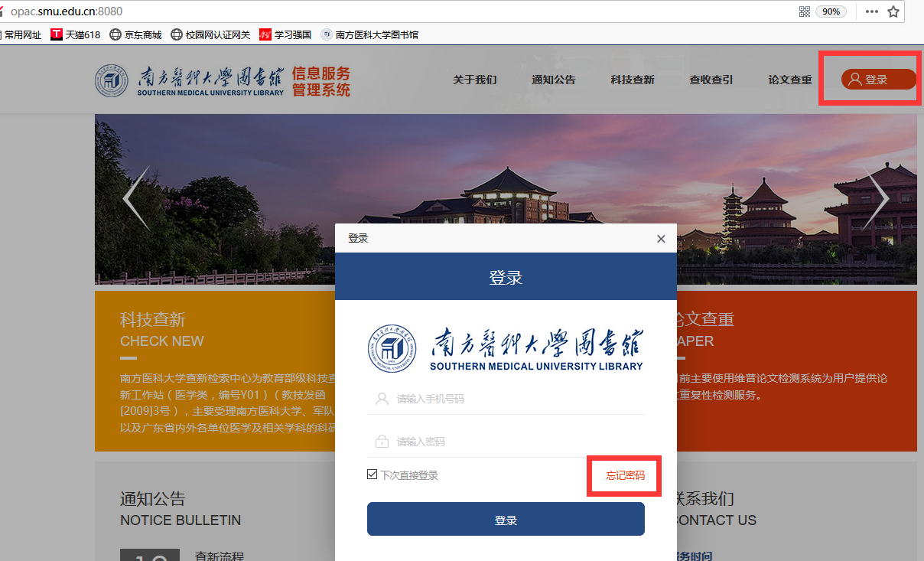
Task: Advance banner with the right arrow
Action: [876, 198]
